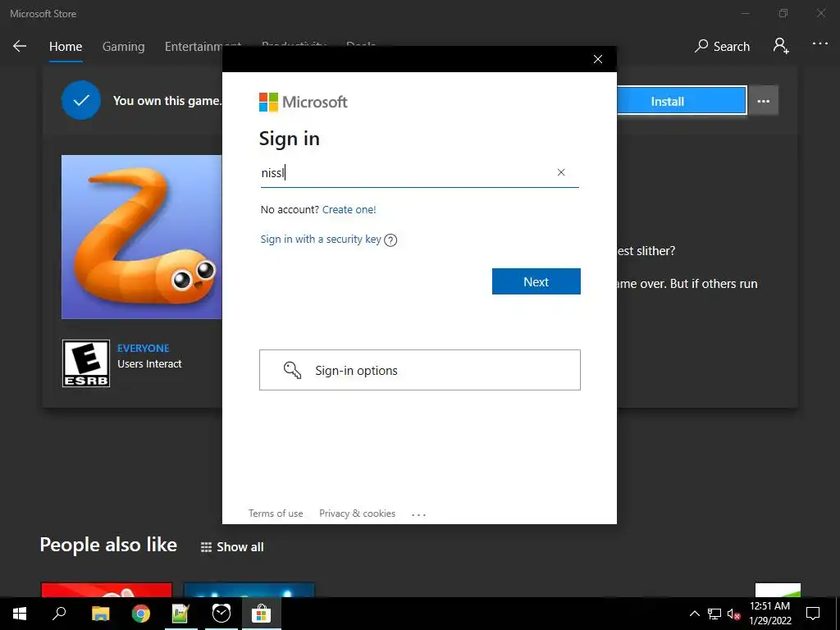Launch Google Chrome from the taskbar
The height and width of the screenshot is (630, 840).
(x=141, y=614)
